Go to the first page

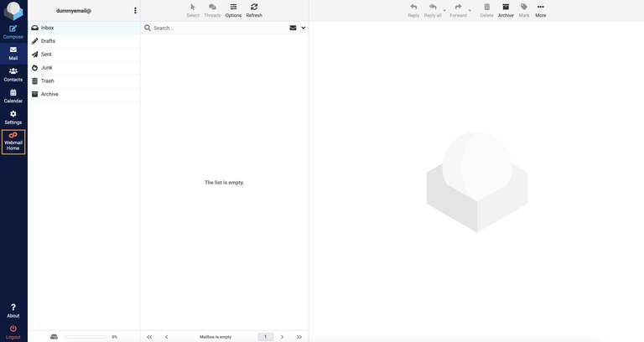point(149,337)
